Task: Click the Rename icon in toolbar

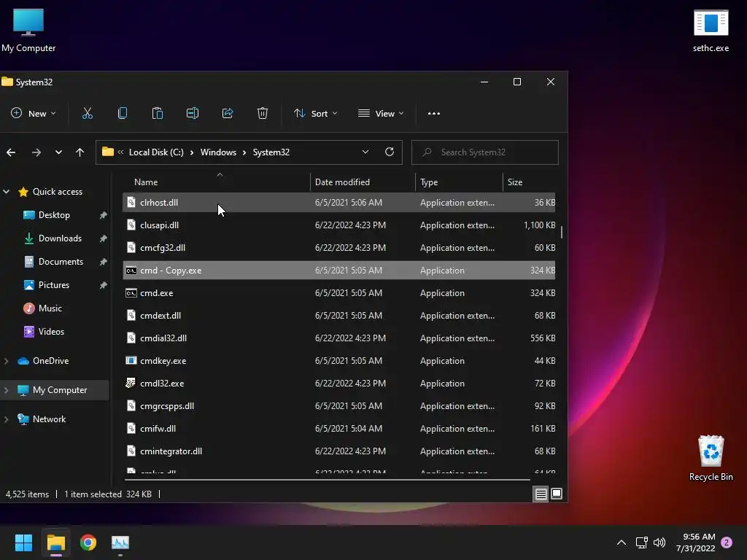Action: pyautogui.click(x=193, y=113)
